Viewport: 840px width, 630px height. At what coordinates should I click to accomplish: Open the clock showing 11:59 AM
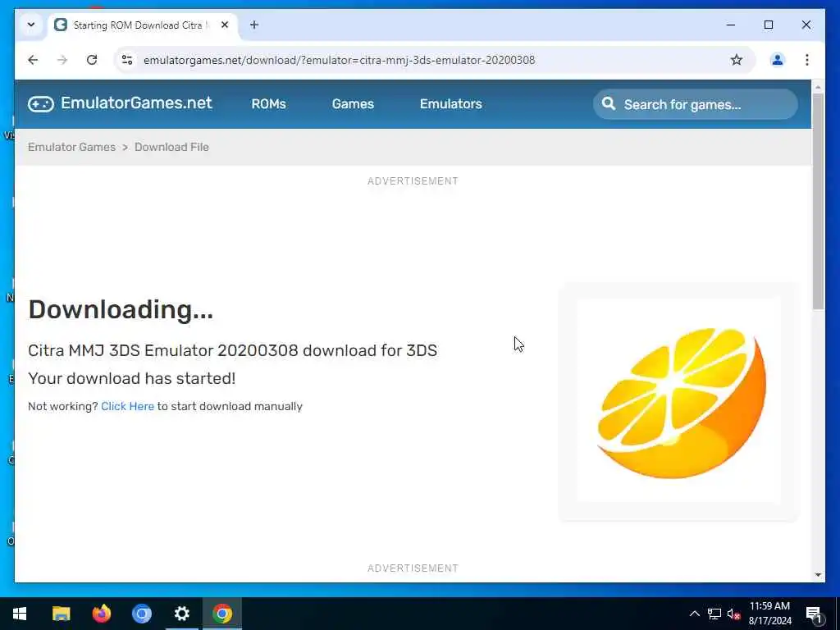point(769,614)
